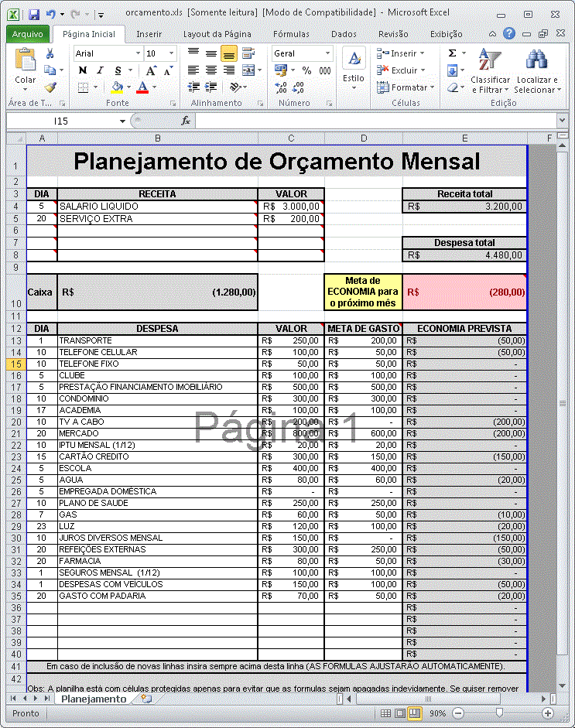Open Classificar e Filtrar menu

click(491, 70)
